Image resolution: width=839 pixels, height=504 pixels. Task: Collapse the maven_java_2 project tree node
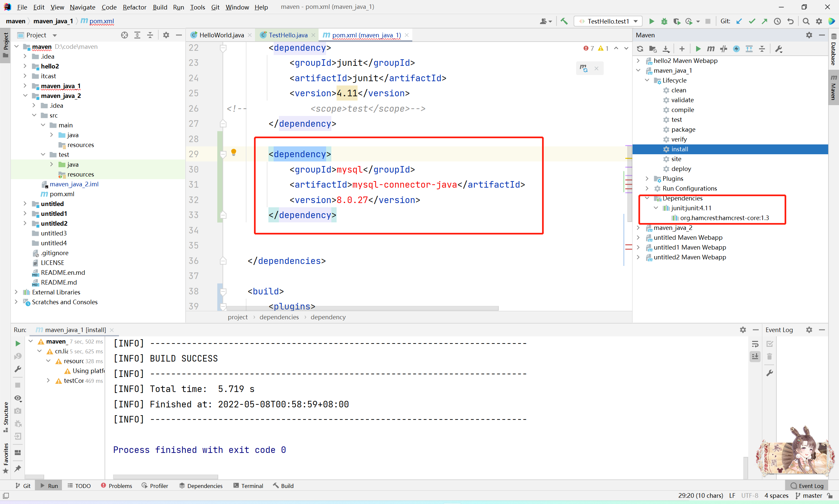point(25,95)
